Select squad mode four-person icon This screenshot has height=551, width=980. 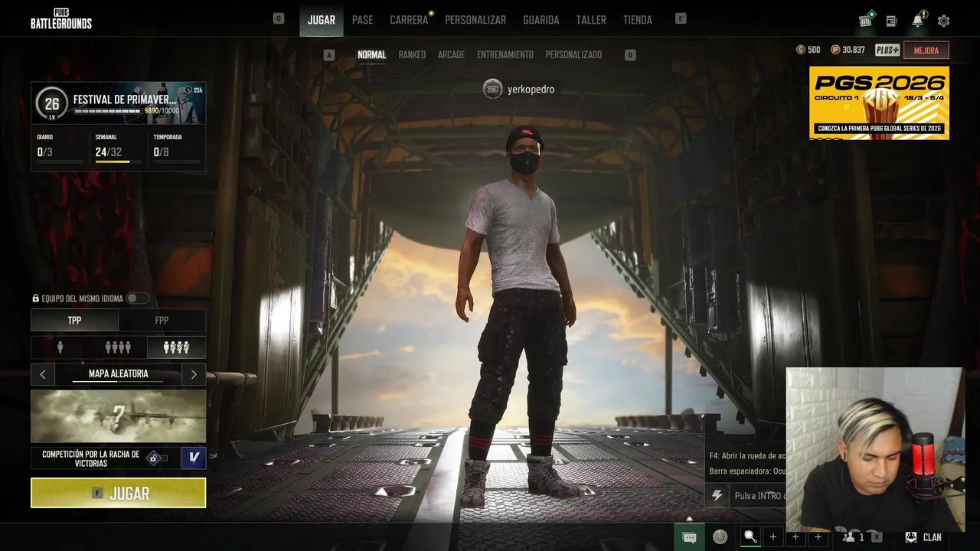118,347
